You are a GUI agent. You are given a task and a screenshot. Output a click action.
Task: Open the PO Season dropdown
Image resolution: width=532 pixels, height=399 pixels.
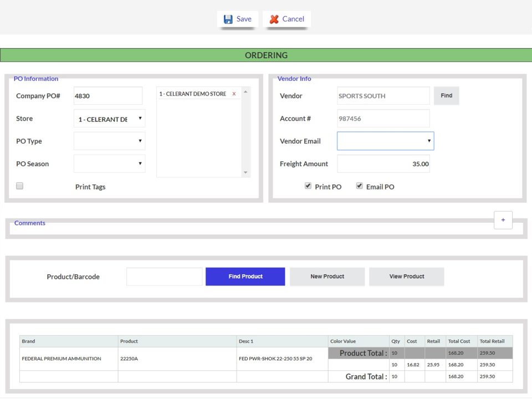109,163
